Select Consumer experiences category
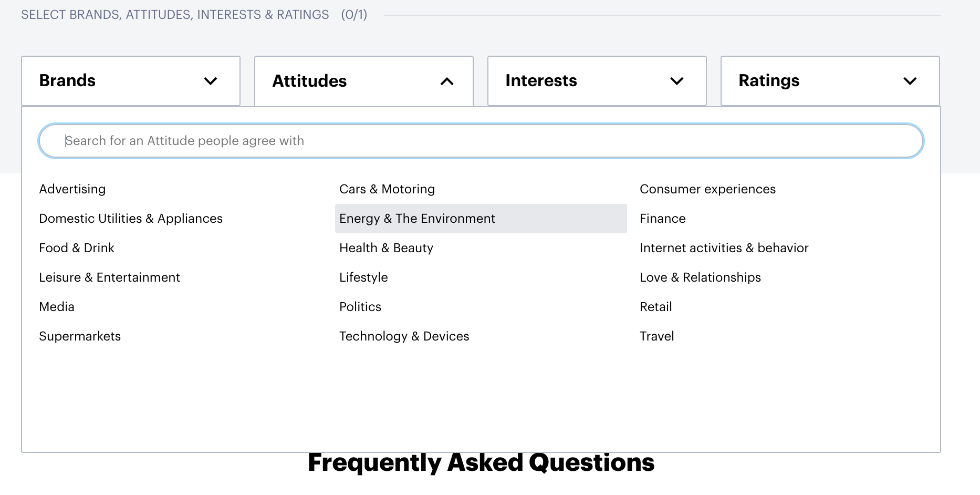980x495 pixels. click(x=707, y=189)
